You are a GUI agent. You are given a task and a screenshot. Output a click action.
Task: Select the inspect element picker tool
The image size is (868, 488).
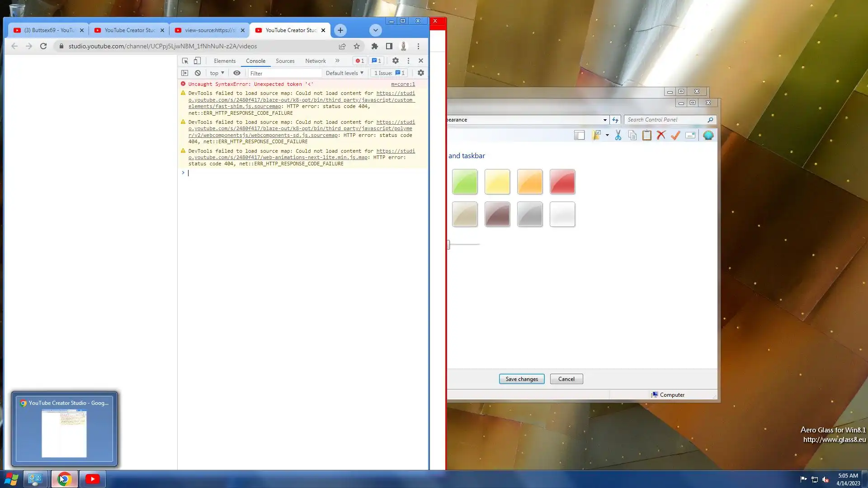point(185,61)
